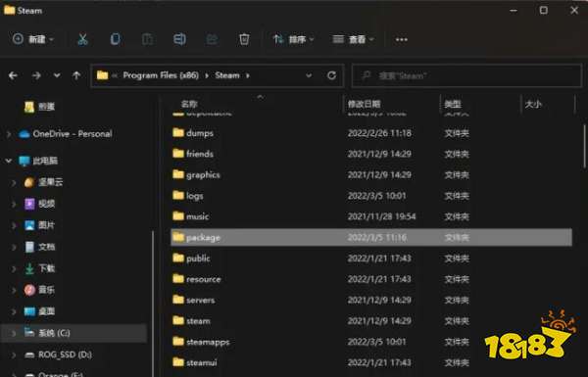Click the 2022/3/5 11:16 date of package

coord(377,237)
